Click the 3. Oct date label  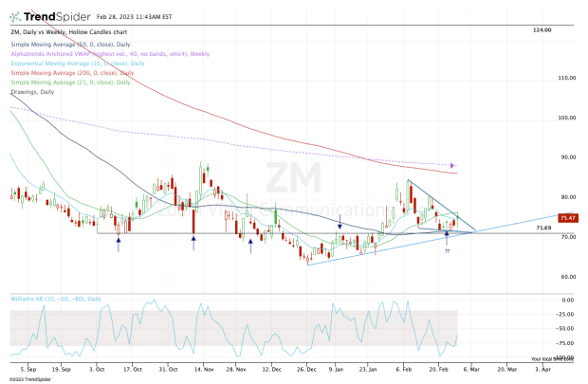97,370
